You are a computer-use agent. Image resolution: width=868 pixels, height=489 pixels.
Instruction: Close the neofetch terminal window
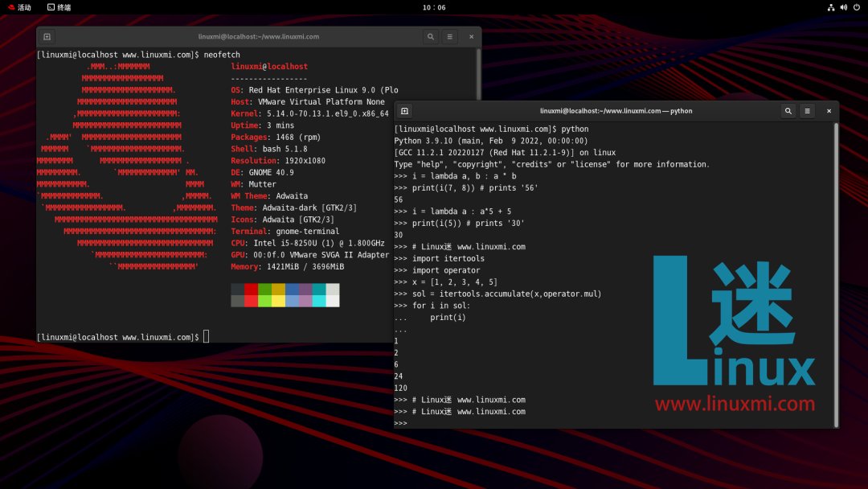coord(471,37)
